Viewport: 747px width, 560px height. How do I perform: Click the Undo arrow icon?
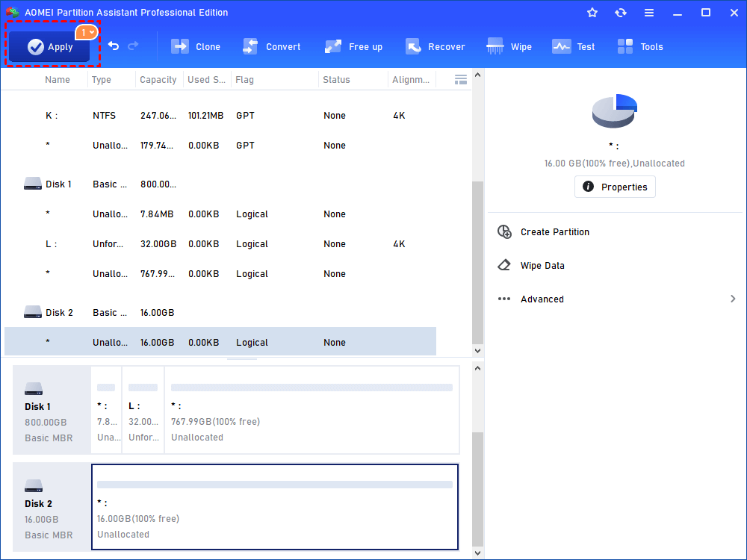(114, 46)
